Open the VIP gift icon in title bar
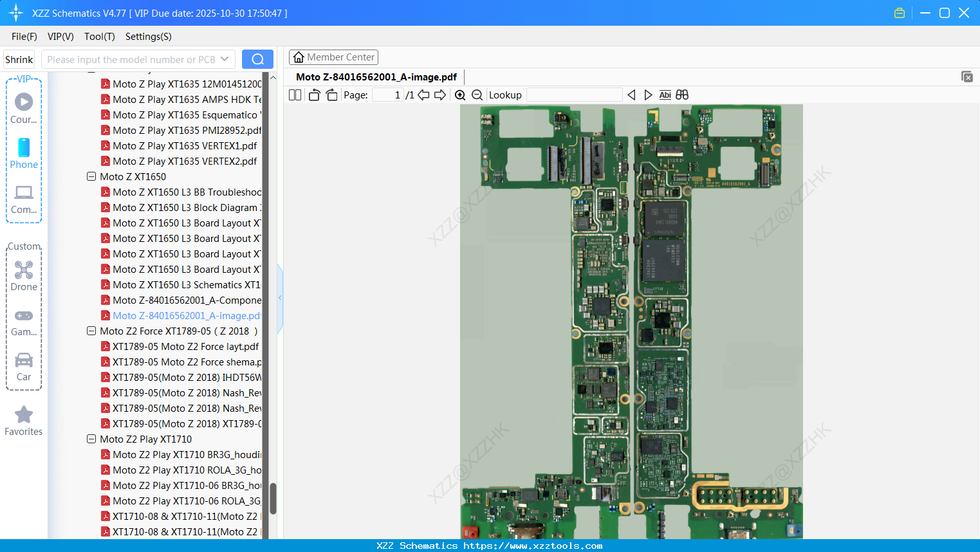 (x=900, y=13)
